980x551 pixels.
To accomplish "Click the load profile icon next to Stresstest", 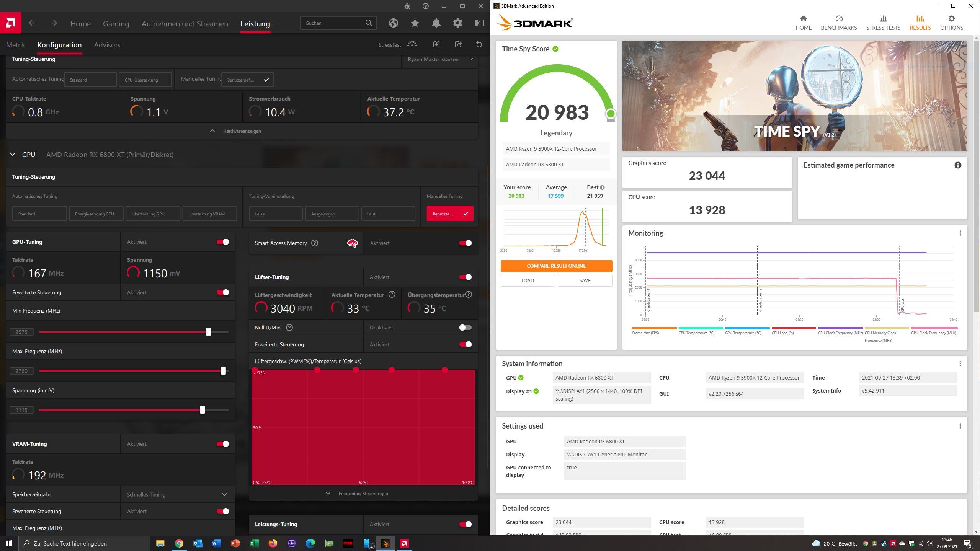I will click(x=436, y=44).
